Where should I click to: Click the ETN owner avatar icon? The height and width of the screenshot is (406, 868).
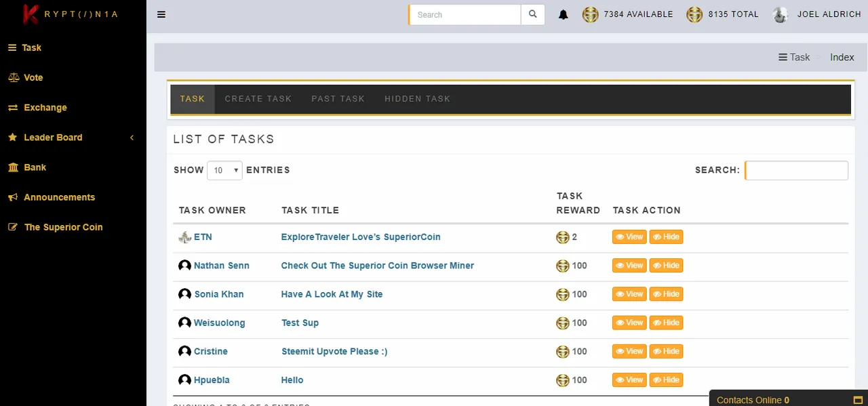pos(184,237)
